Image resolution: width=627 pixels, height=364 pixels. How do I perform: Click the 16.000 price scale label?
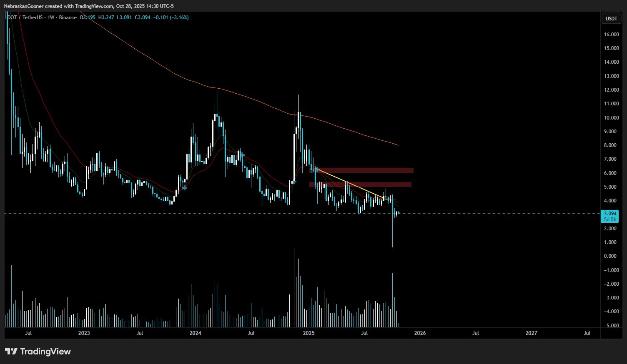pyautogui.click(x=611, y=35)
